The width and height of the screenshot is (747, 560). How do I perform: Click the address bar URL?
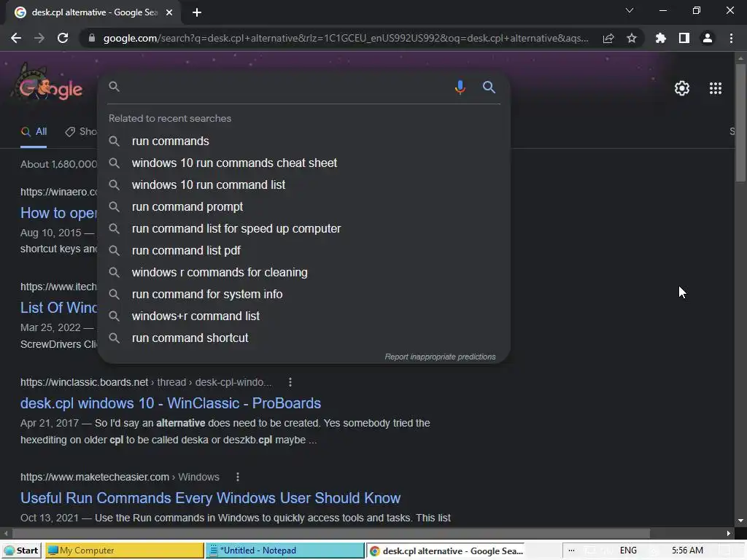click(345, 38)
